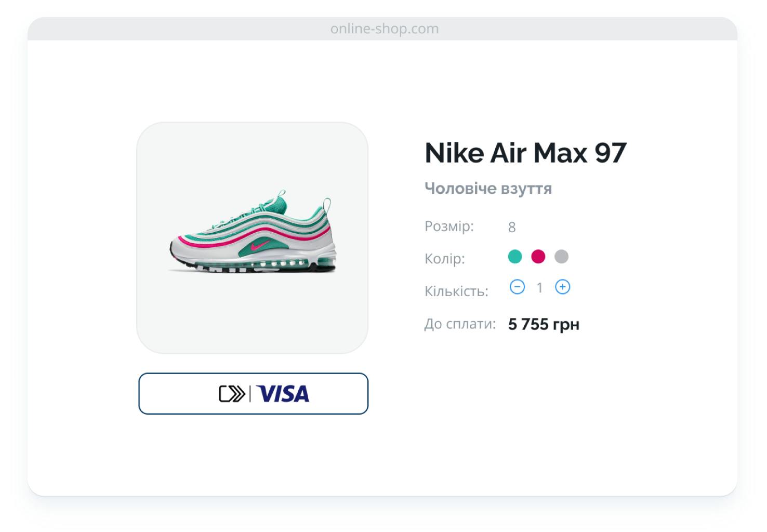Click the Розмір label
This screenshot has height=532, width=767.
tap(449, 227)
